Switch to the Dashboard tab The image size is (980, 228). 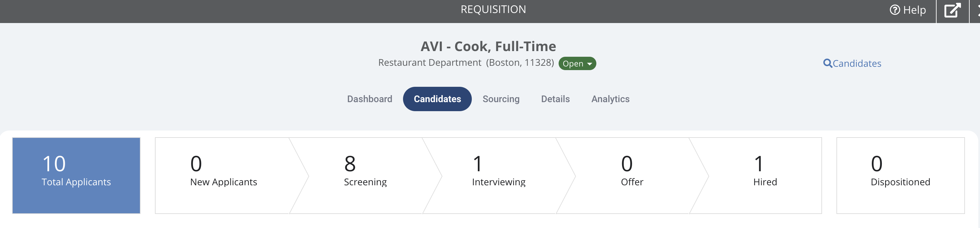[x=369, y=99]
